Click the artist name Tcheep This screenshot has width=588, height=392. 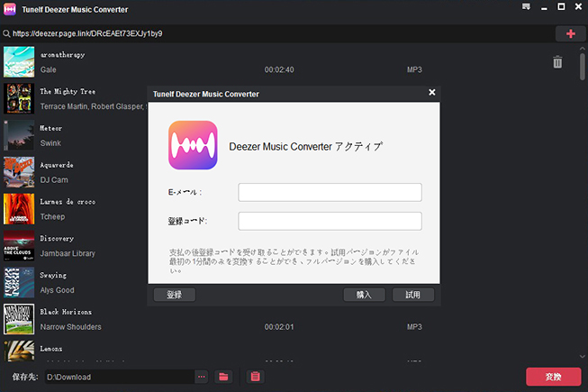point(52,217)
